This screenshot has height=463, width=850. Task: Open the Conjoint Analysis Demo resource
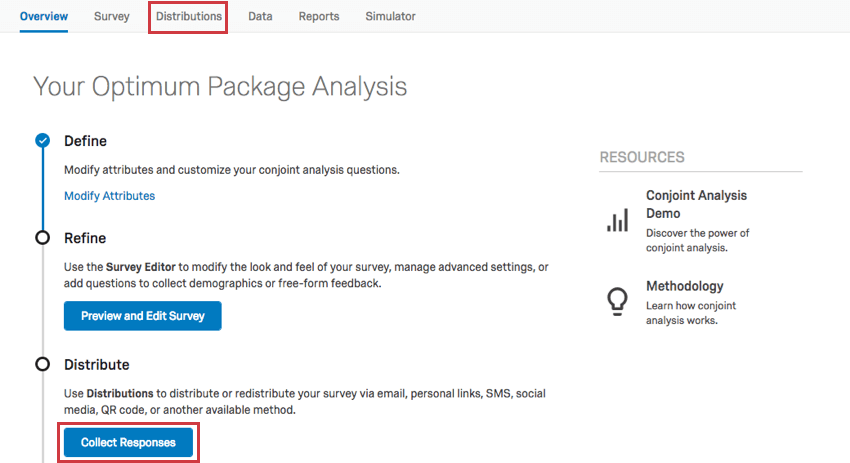(x=696, y=204)
